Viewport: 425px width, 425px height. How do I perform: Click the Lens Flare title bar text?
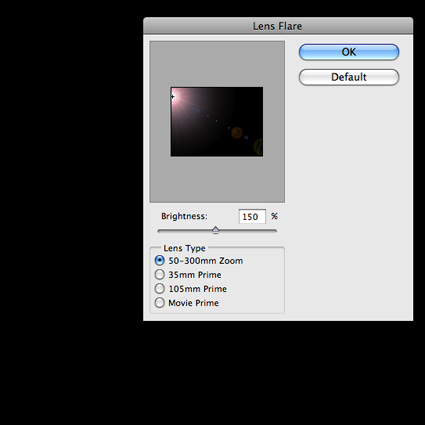(x=277, y=26)
